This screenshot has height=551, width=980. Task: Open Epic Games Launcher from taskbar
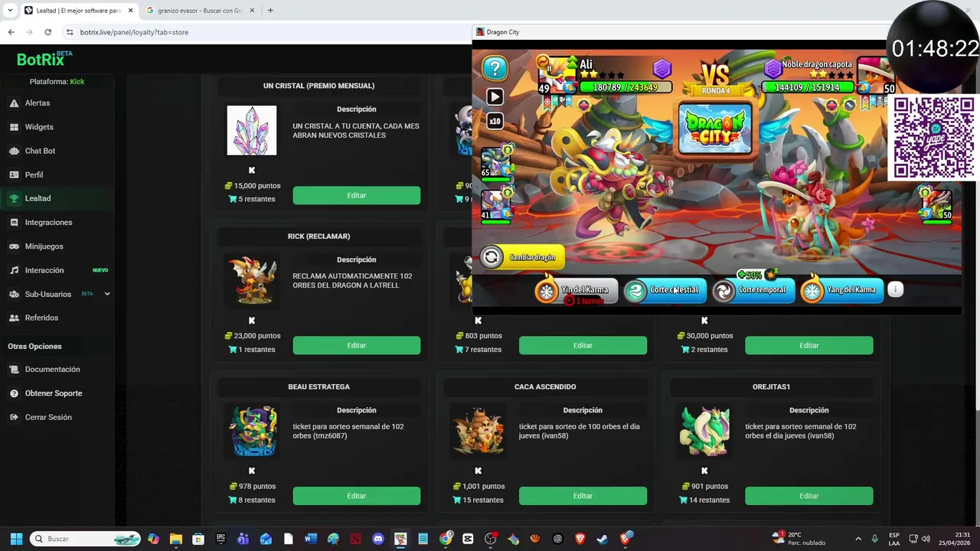point(221,539)
